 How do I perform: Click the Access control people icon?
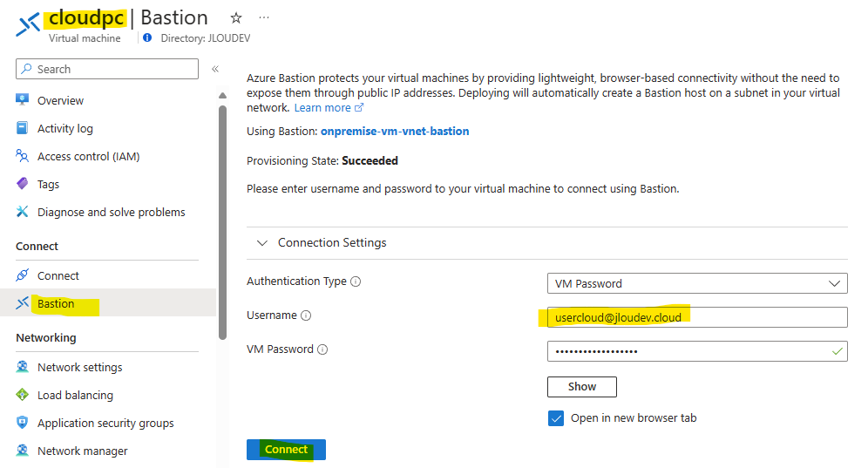tap(22, 156)
